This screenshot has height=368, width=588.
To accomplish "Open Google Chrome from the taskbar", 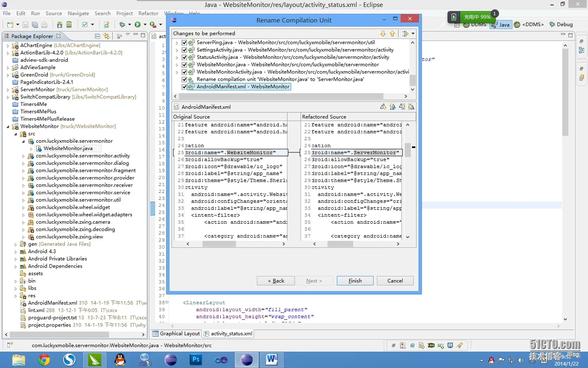I will (x=44, y=360).
